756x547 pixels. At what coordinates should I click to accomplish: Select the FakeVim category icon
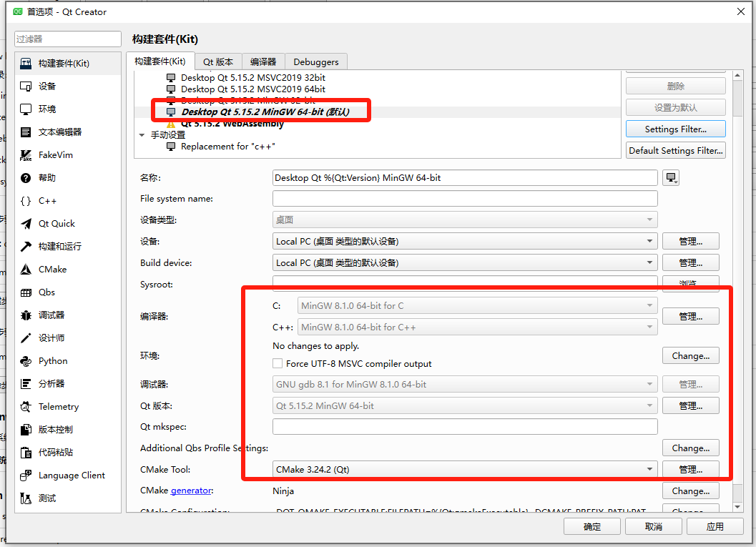(x=26, y=155)
